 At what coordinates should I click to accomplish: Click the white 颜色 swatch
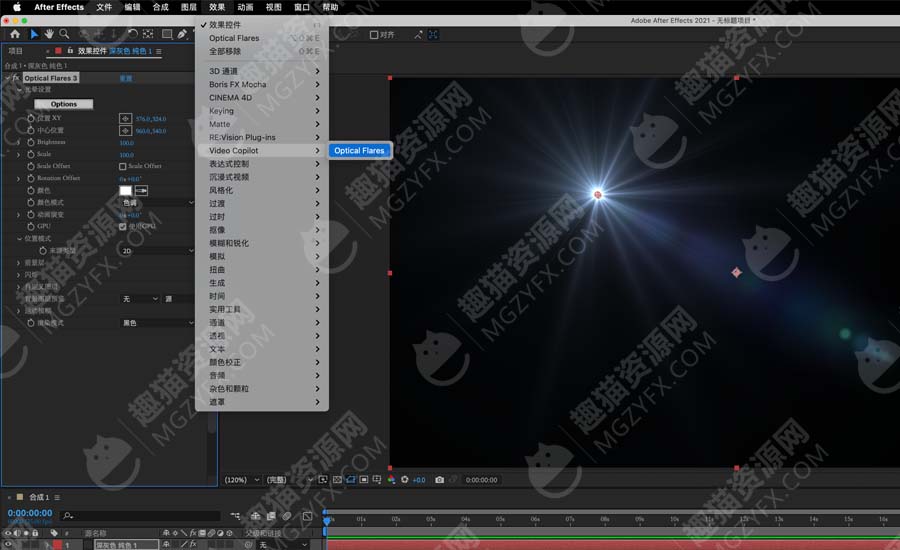pyautogui.click(x=126, y=191)
